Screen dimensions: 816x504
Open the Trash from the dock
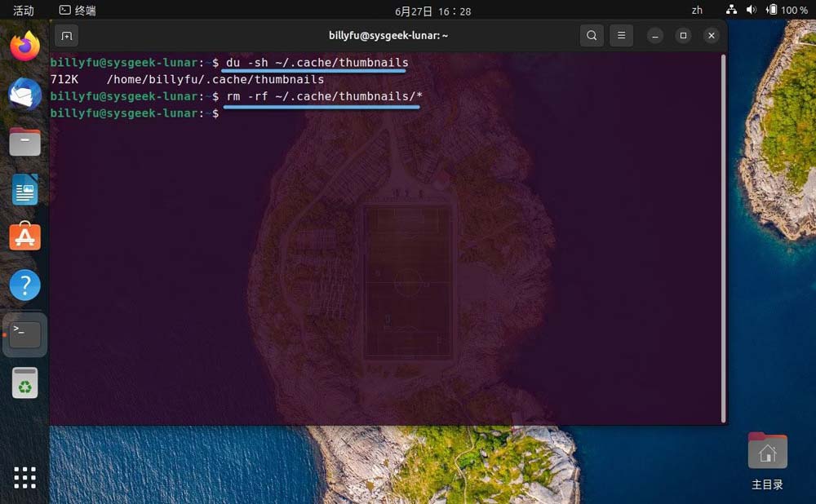pos(25,382)
